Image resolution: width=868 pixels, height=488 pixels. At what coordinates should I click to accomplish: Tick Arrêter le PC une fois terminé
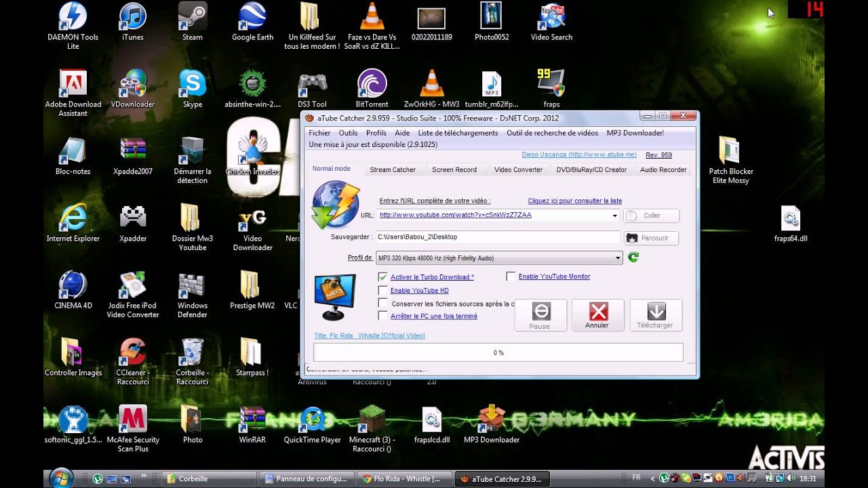click(383, 316)
